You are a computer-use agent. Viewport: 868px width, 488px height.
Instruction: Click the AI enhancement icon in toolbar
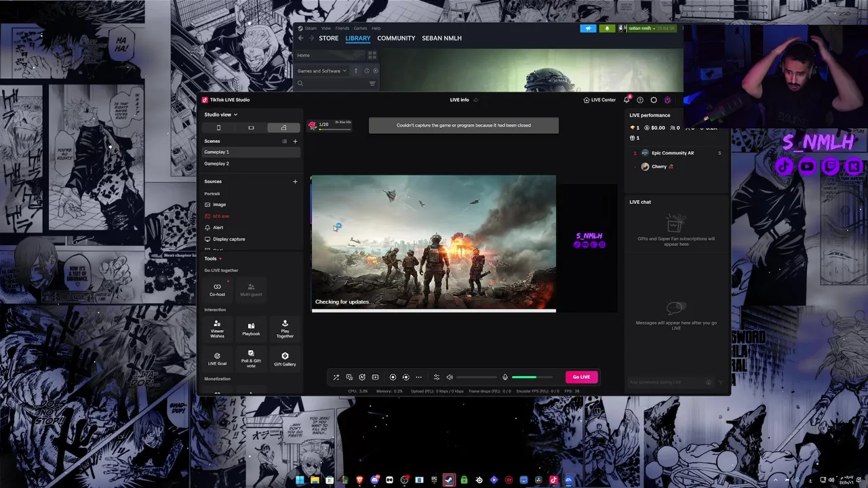(x=362, y=377)
